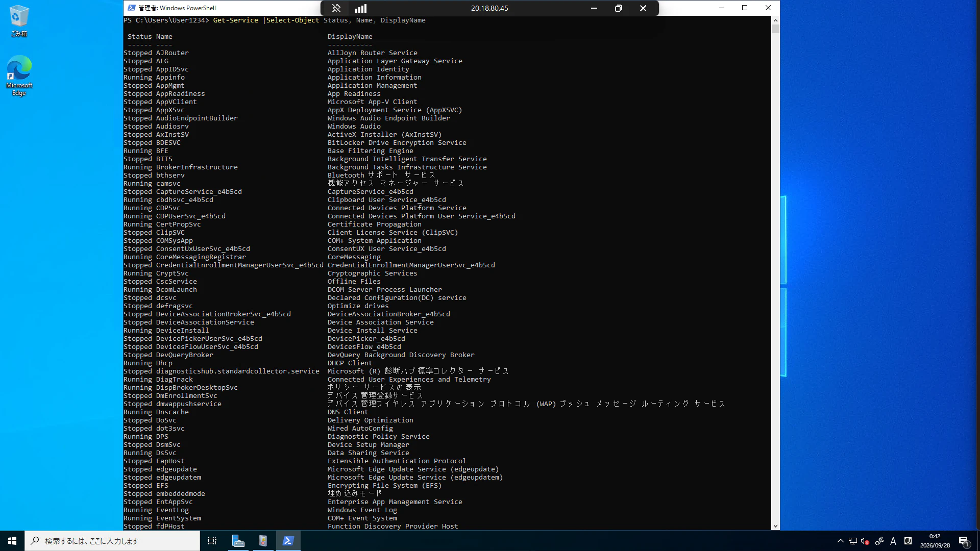Click Cryptographic Services display name
This screenshot has width=980, height=551.
click(372, 273)
